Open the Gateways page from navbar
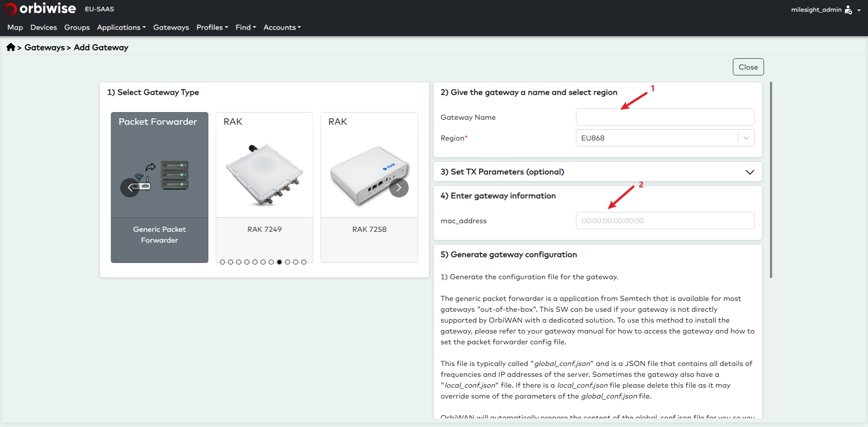 pyautogui.click(x=171, y=28)
